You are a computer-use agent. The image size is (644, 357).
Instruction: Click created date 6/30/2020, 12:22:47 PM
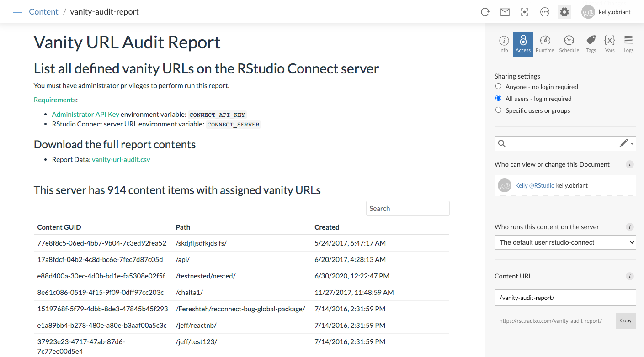(x=352, y=276)
